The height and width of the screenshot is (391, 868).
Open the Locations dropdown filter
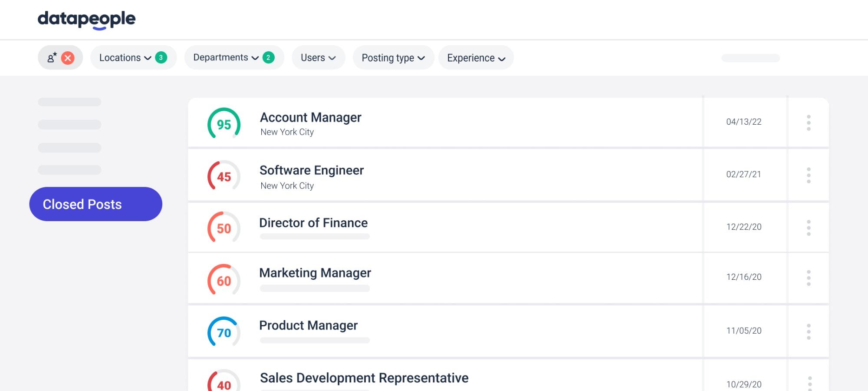point(133,58)
